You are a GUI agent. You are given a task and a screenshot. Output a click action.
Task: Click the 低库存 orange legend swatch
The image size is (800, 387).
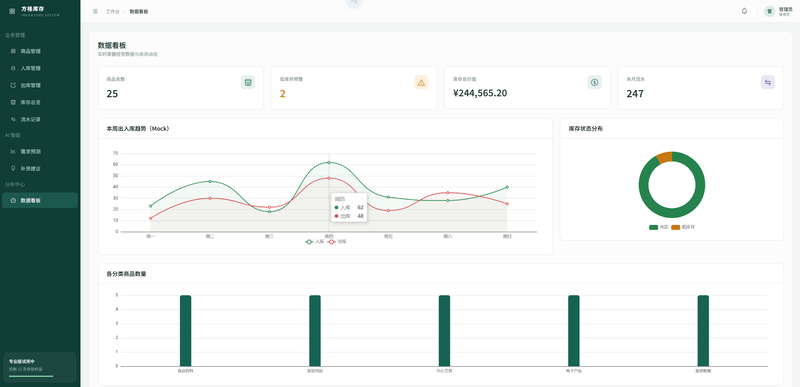coord(676,227)
